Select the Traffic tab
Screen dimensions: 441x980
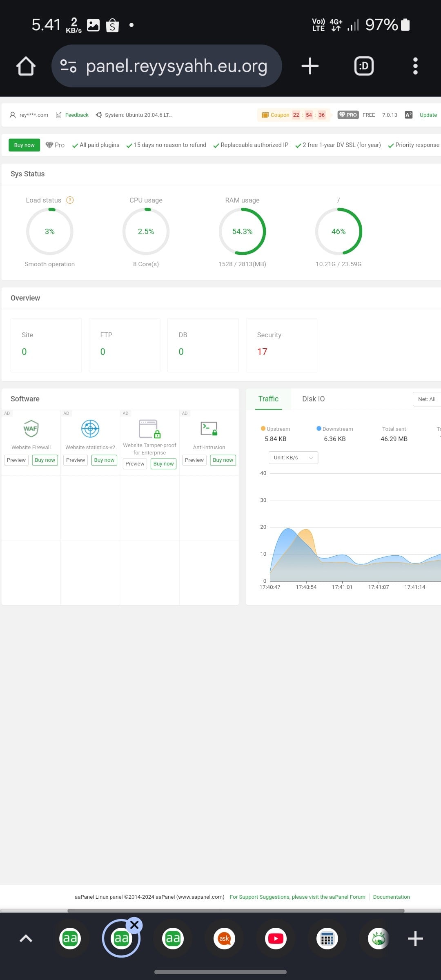pos(268,399)
